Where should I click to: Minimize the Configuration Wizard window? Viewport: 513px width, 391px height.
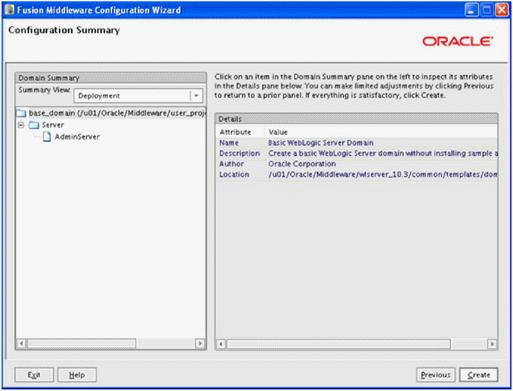tap(471, 10)
